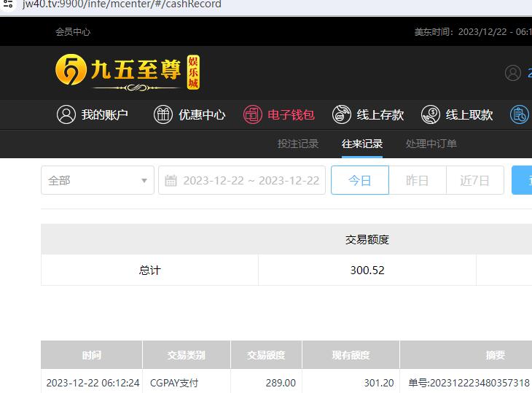Screen dimensions: 532x393
Task: Click the 我的账户 person icon
Action: (66, 114)
